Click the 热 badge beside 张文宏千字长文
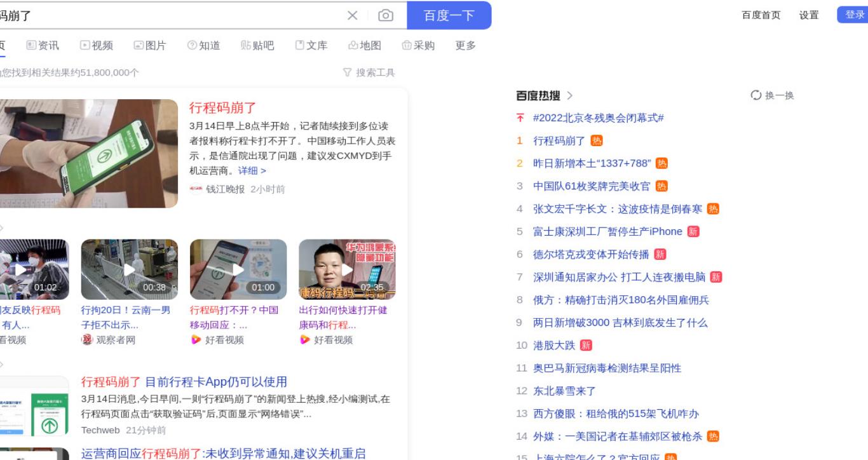This screenshot has width=868, height=460. click(x=713, y=209)
